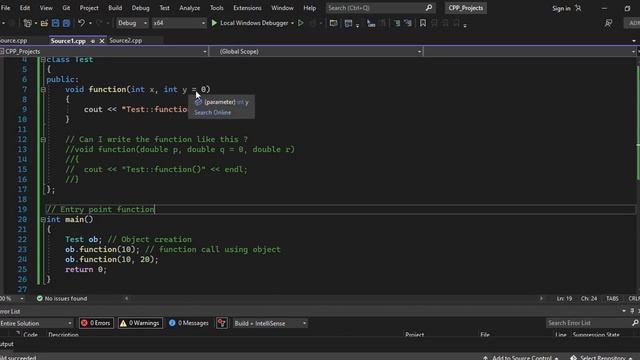Click Add to Source Control
640x360 pixels.
pyautogui.click(x=522, y=358)
